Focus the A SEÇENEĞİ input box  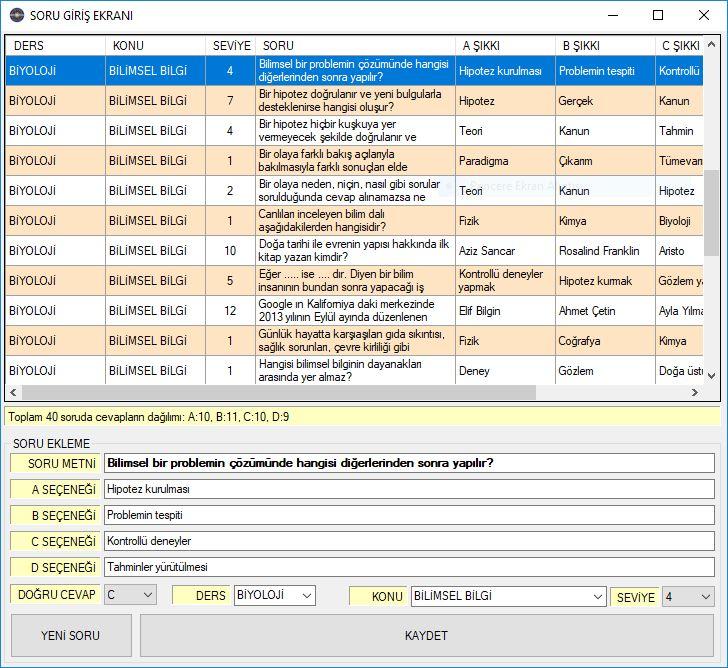pyautogui.click(x=409, y=489)
